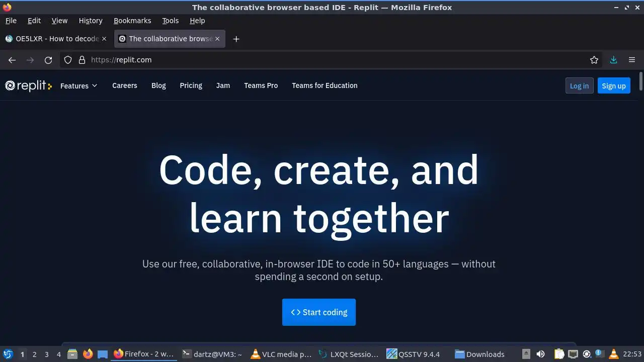Image resolution: width=644 pixels, height=362 pixels.
Task: Click the show desktop panel icon
Action: tap(103, 354)
